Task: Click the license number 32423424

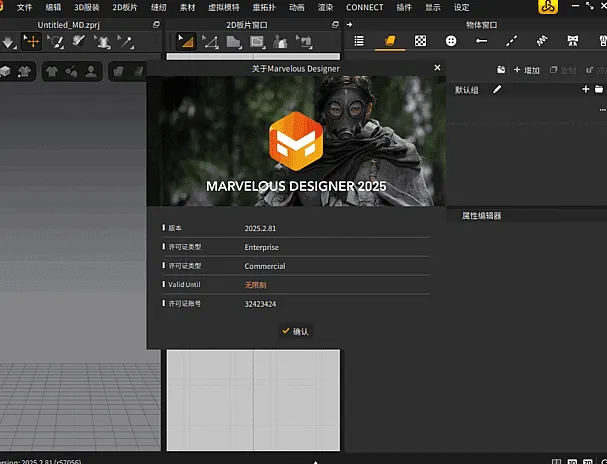Action: tap(260, 304)
